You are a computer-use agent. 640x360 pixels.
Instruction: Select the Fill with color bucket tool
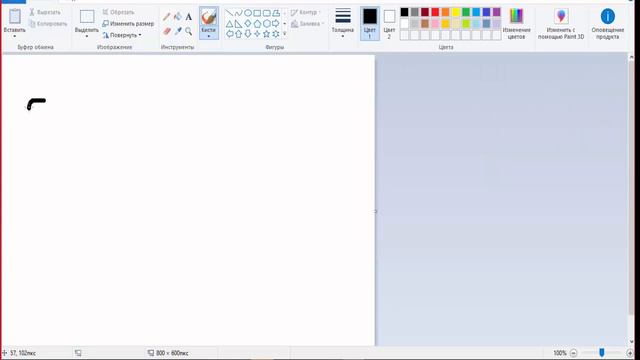[178, 17]
